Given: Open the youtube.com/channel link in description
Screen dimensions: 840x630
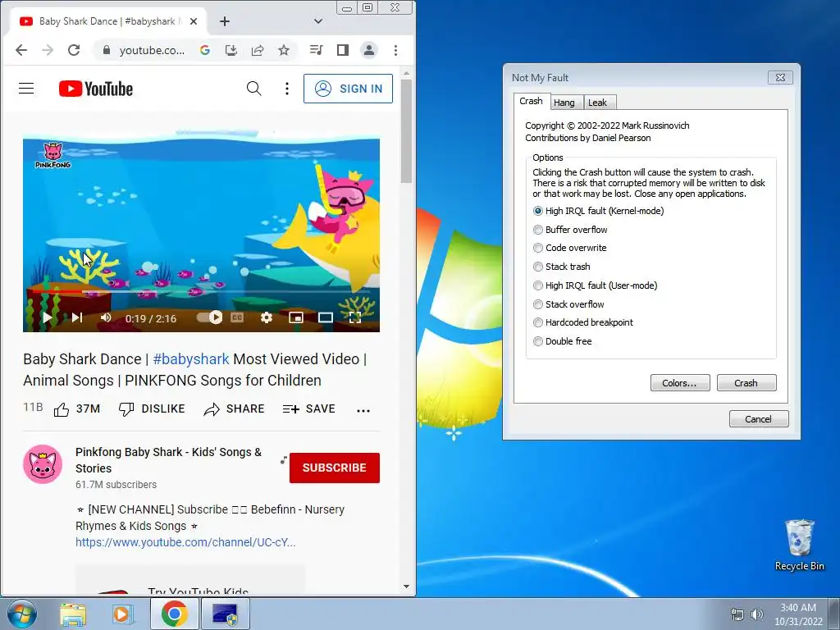Looking at the screenshot, I should (185, 542).
